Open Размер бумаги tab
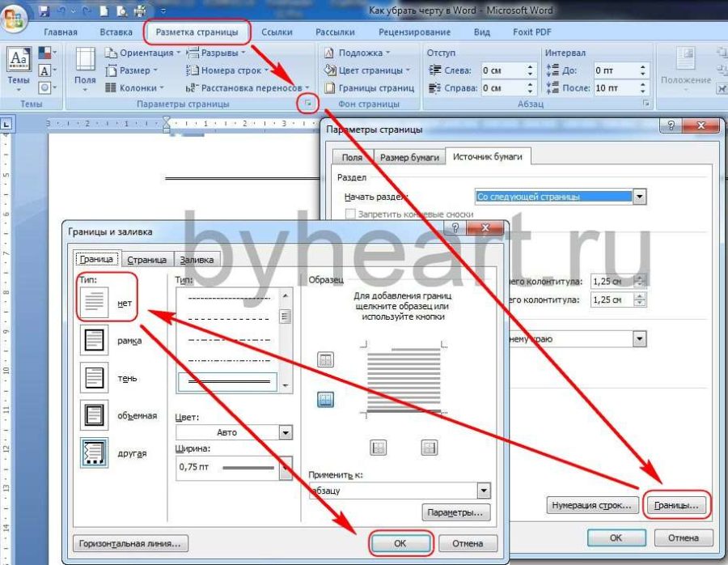728x565 pixels. click(x=409, y=157)
